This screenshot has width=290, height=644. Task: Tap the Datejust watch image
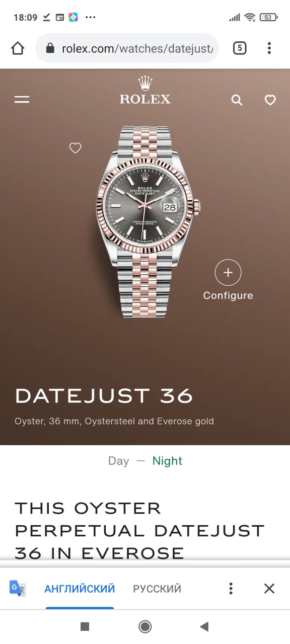point(148,221)
